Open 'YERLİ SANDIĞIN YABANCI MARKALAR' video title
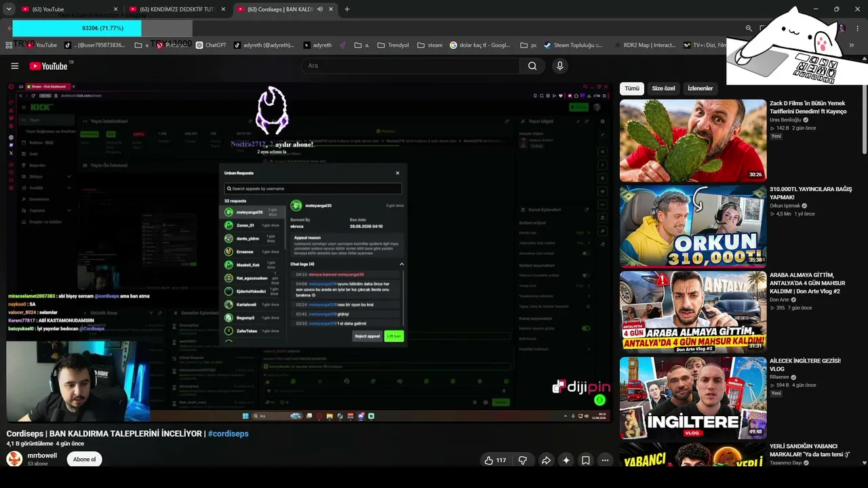 pos(810,451)
